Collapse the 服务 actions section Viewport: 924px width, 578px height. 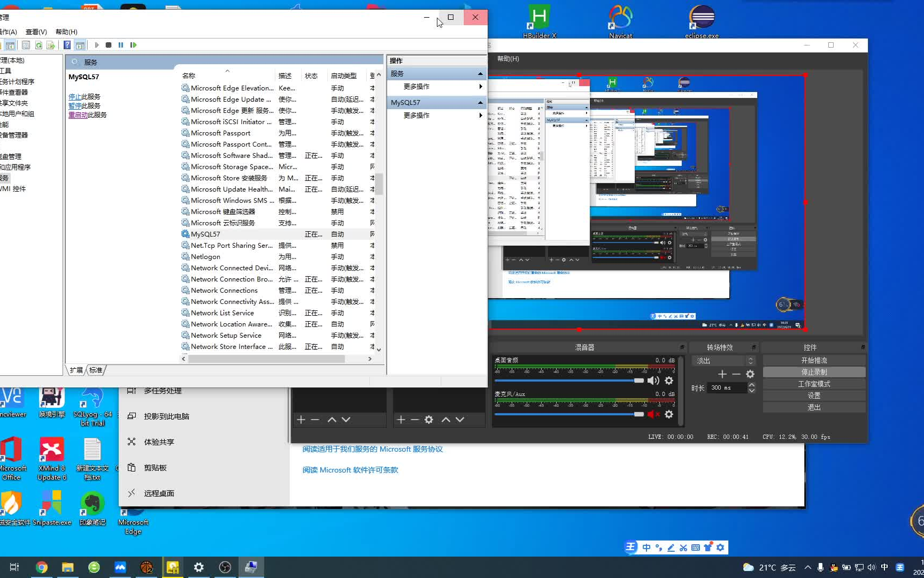(480, 74)
